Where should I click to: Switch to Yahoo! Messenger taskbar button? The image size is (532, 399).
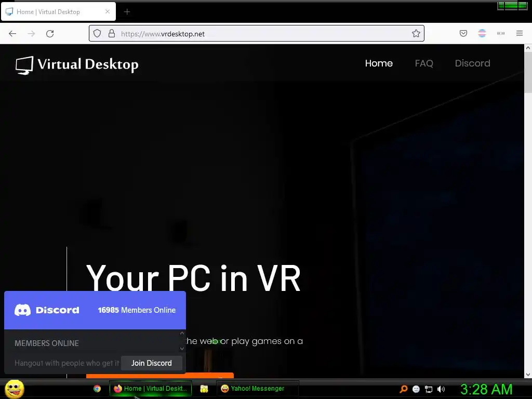[x=258, y=389]
